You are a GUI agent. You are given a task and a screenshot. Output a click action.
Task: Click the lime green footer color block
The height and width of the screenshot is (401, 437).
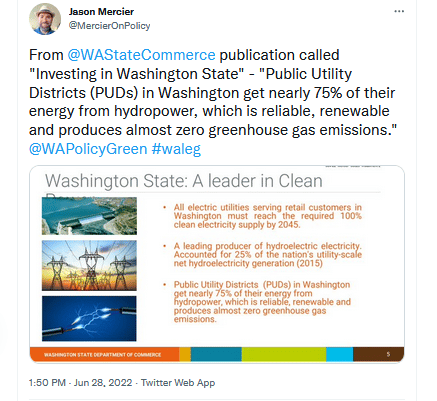(x=284, y=354)
